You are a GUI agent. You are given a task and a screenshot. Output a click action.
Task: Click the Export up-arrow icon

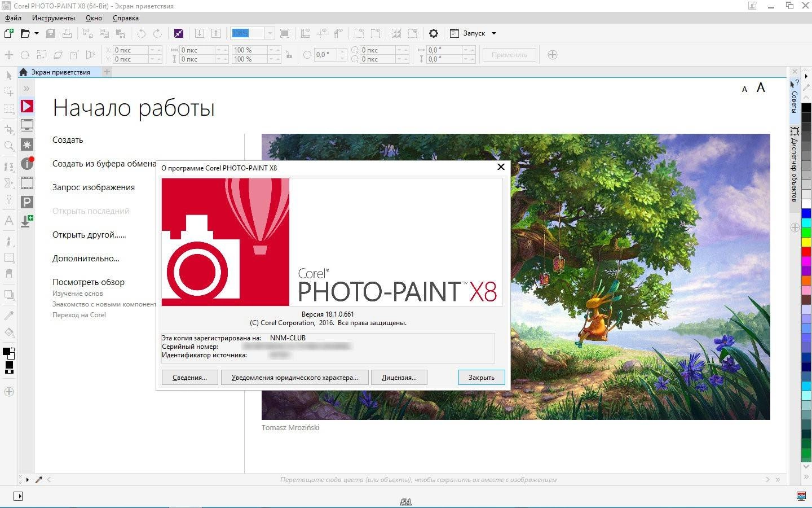pyautogui.click(x=216, y=33)
